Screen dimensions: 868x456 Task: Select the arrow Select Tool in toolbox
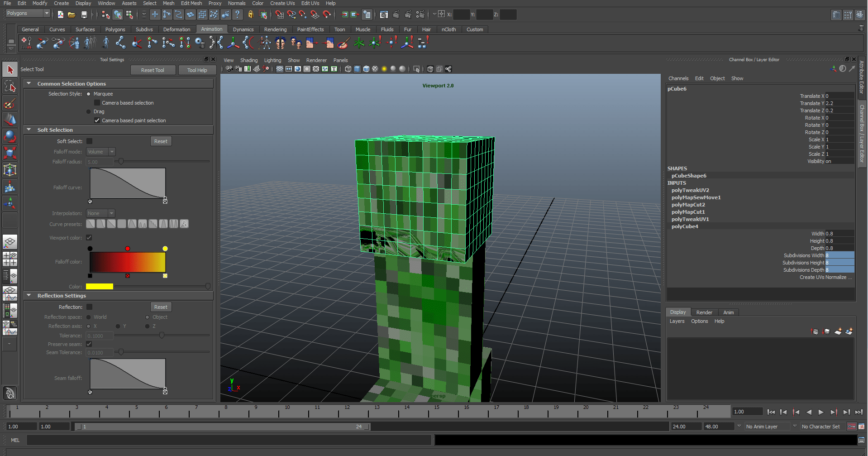point(10,70)
